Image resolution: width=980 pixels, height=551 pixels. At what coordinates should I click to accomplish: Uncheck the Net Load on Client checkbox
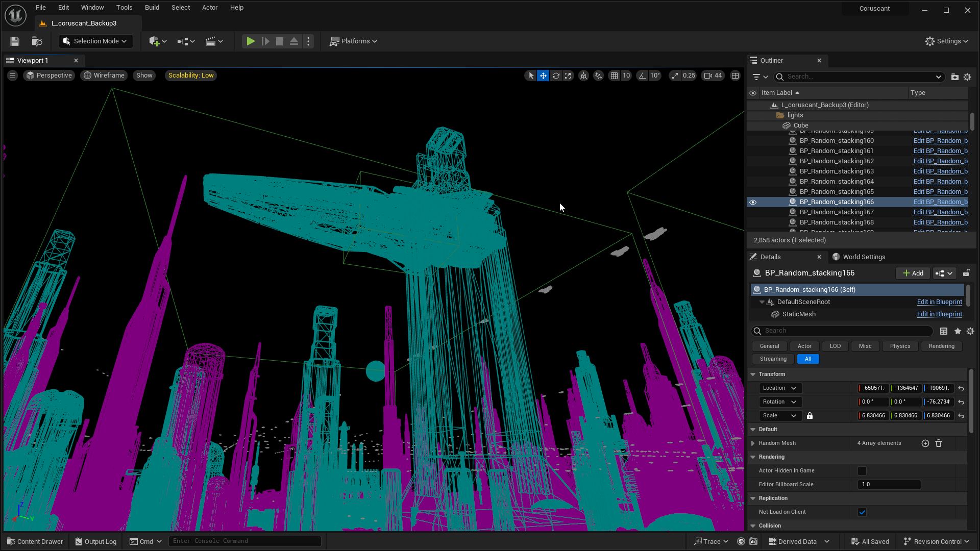[x=862, y=512]
